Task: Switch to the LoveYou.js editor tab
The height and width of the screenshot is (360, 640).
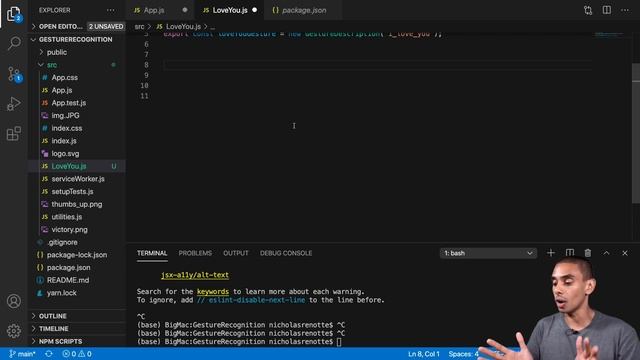Action: (230, 10)
